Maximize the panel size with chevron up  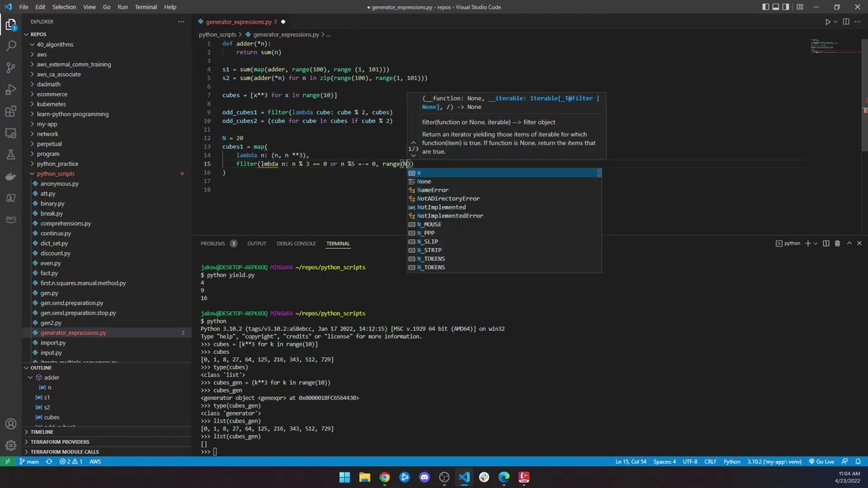848,243
